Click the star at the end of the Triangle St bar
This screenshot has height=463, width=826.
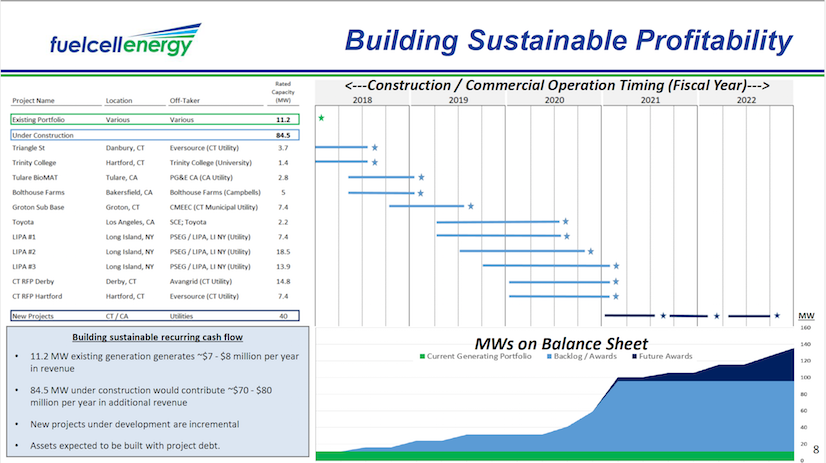pos(375,147)
